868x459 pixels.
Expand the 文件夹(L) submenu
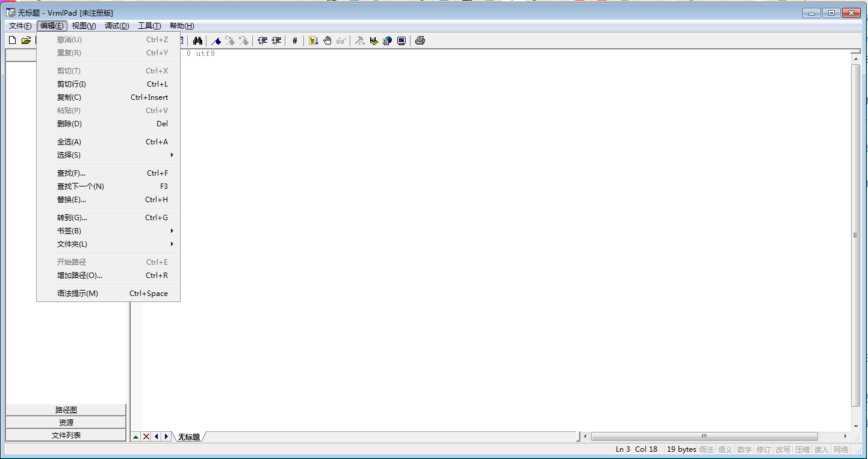pos(108,244)
